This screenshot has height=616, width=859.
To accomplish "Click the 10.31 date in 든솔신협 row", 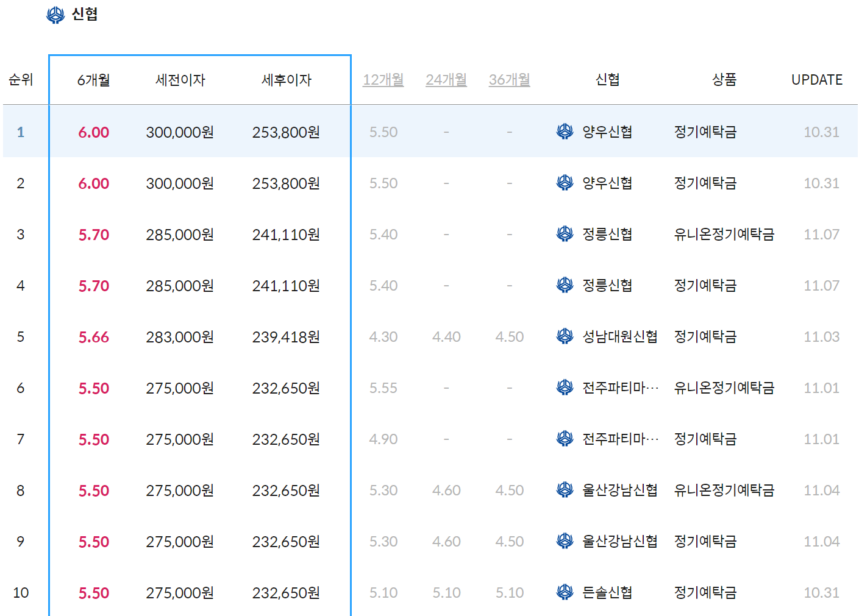I will (821, 593).
